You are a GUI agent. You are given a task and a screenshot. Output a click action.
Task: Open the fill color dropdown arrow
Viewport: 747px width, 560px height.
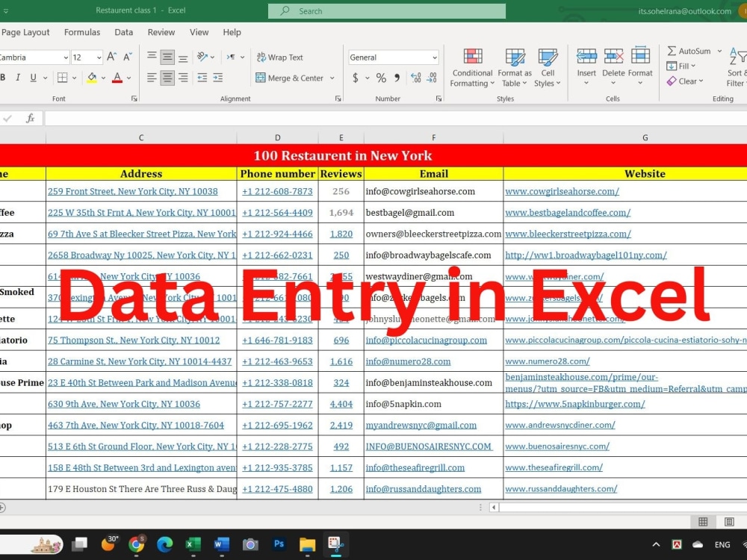103,78
